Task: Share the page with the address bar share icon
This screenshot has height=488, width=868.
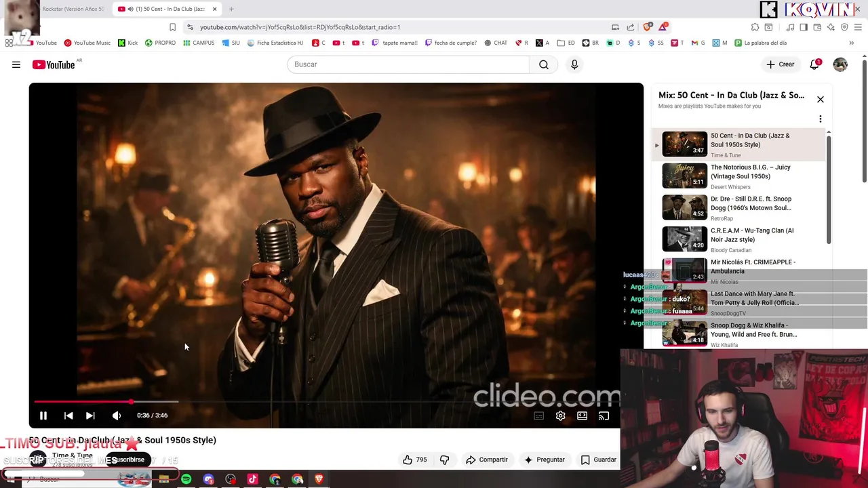Action: pyautogui.click(x=631, y=27)
